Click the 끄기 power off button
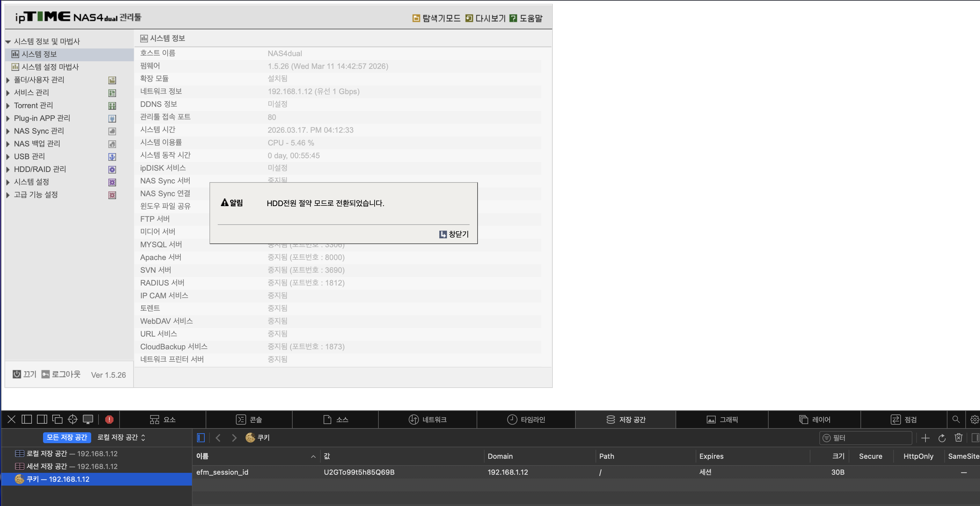This screenshot has width=980, height=506. tap(24, 374)
